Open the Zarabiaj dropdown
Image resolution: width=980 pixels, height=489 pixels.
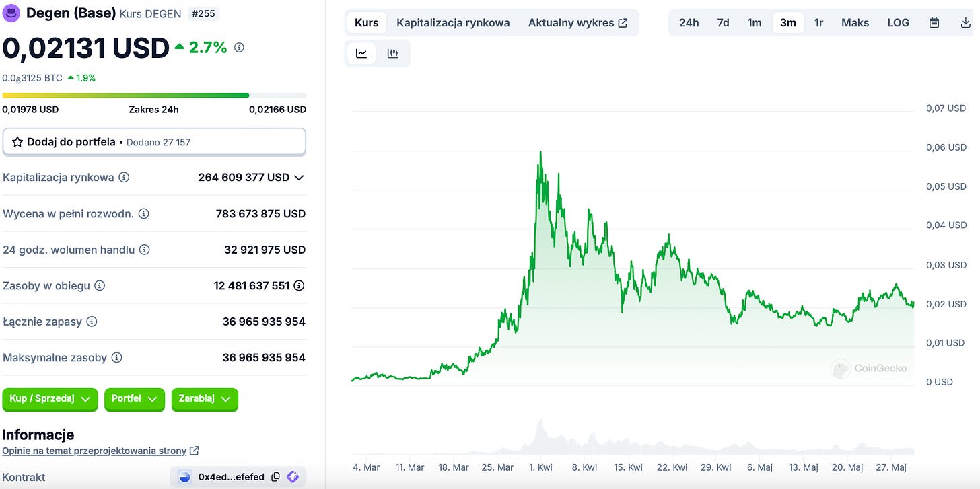(205, 399)
